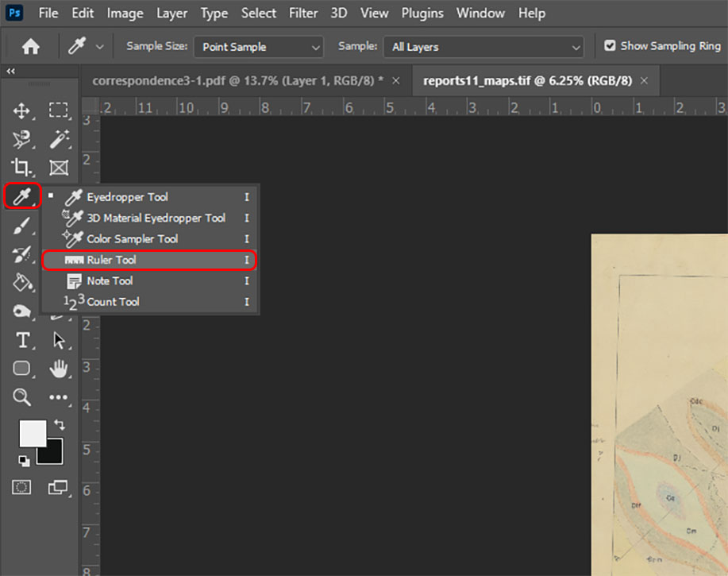The height and width of the screenshot is (576, 728).
Task: Expand the eyedropper tool preset picker
Action: point(99,47)
